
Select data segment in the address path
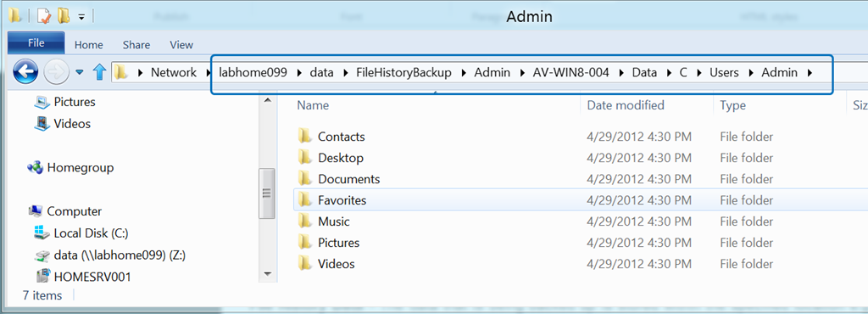point(321,72)
